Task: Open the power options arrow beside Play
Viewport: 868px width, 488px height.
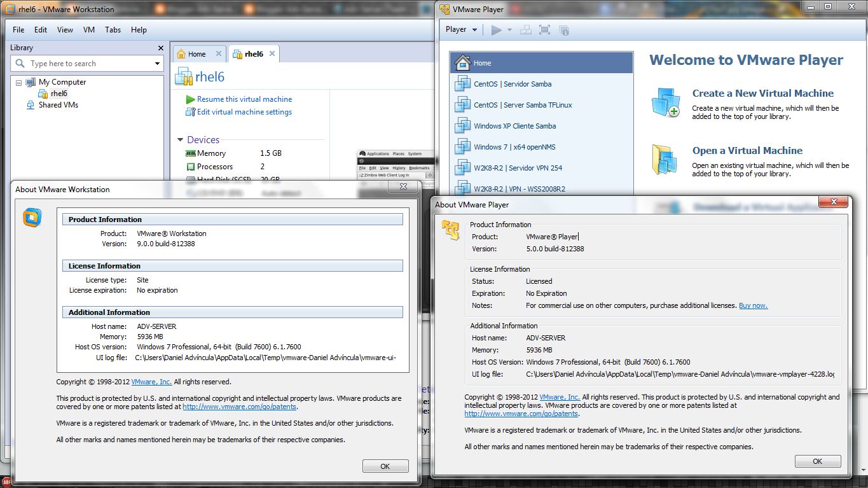Action: coord(509,30)
